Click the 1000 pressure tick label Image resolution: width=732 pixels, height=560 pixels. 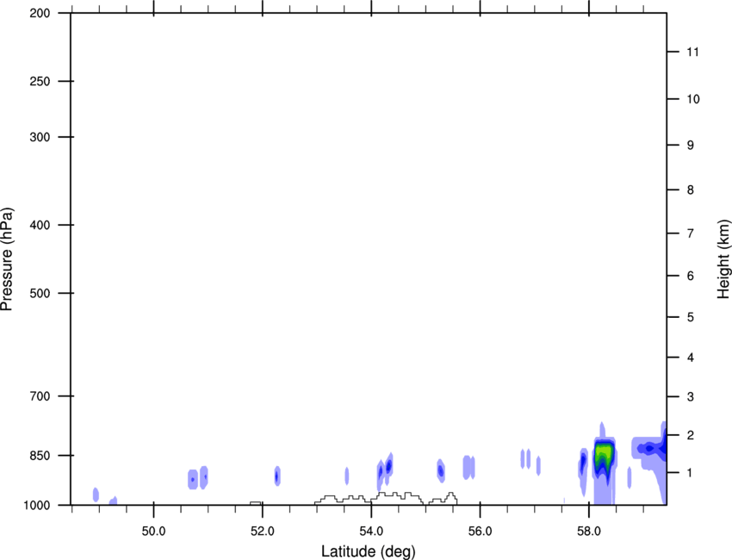tap(37, 506)
